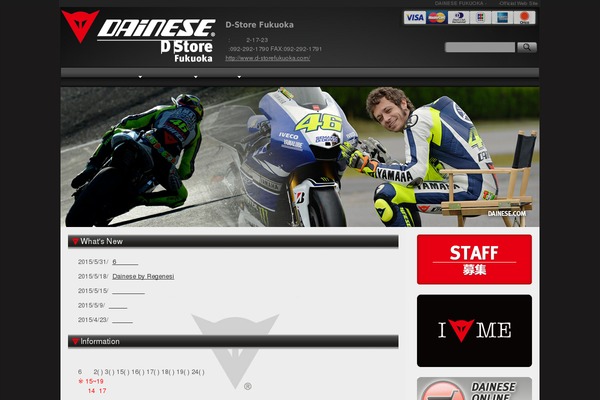Click the I love ME black banner
This screenshot has height=400, width=600.
[x=474, y=331]
